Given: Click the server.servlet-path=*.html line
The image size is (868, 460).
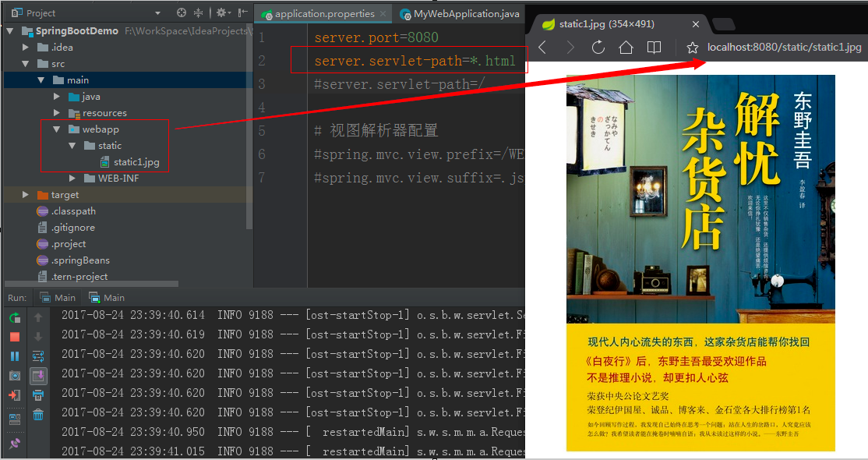Looking at the screenshot, I should pos(415,60).
